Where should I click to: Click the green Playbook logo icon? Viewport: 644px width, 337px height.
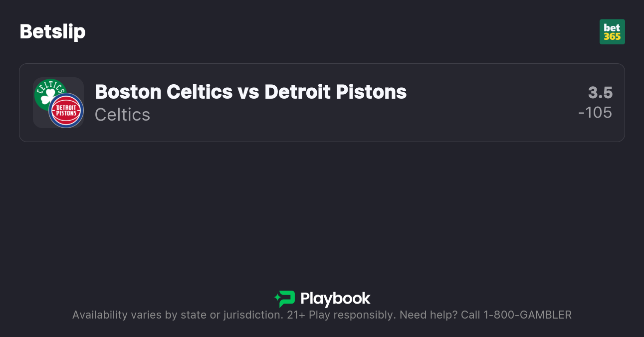pyautogui.click(x=285, y=299)
